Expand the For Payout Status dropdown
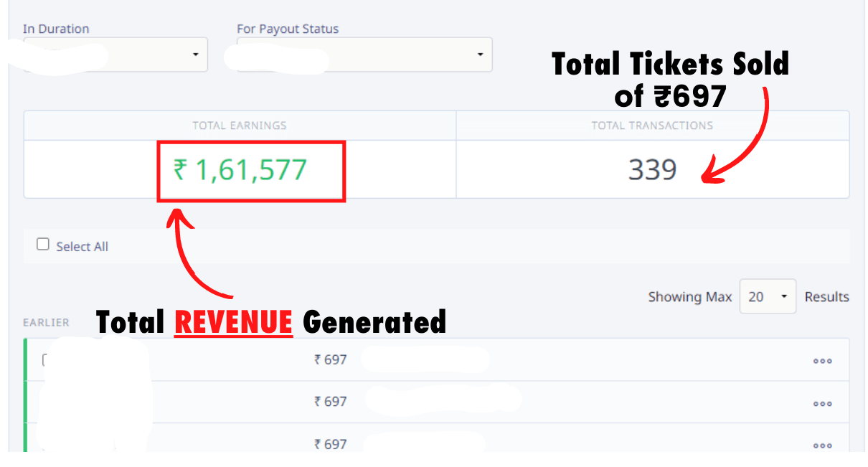This screenshot has height=467, width=868. [364, 55]
